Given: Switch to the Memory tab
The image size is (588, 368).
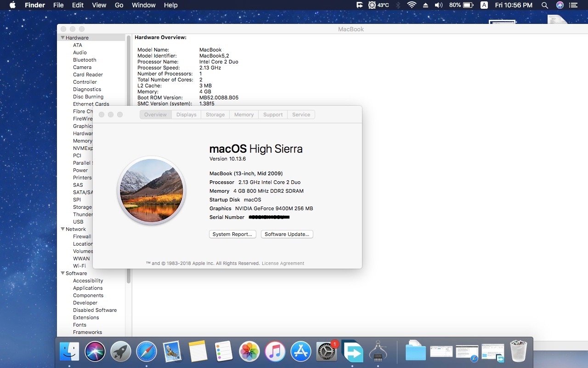Looking at the screenshot, I should point(244,115).
